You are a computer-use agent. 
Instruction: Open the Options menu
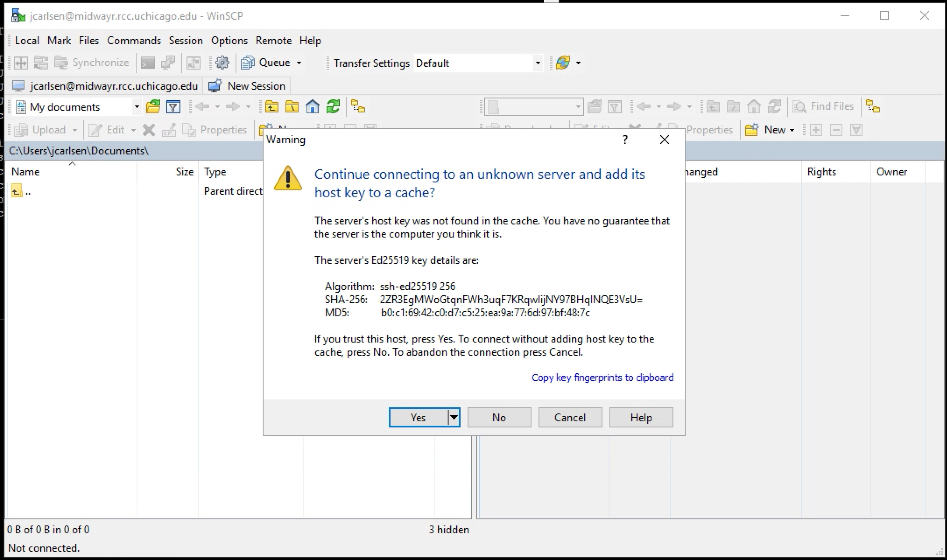point(229,41)
